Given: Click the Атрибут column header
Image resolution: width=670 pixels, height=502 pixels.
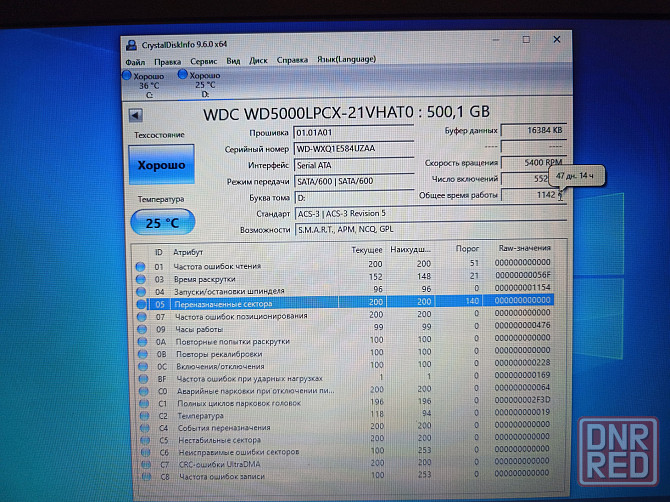Looking at the screenshot, I should (x=188, y=252).
